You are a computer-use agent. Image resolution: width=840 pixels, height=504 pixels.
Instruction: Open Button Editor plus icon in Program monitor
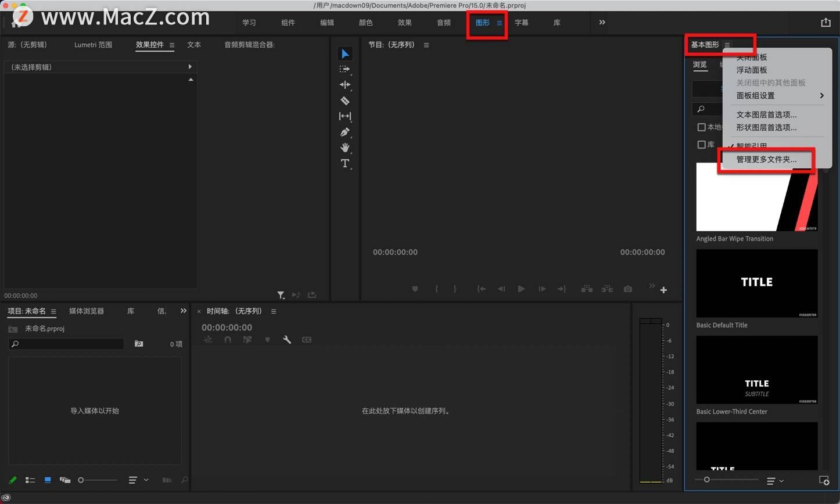click(663, 290)
